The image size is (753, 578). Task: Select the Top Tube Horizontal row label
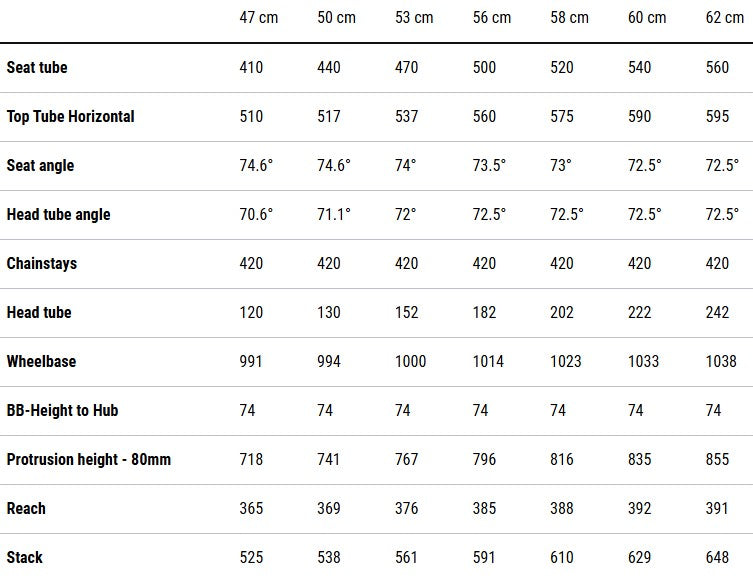point(70,116)
